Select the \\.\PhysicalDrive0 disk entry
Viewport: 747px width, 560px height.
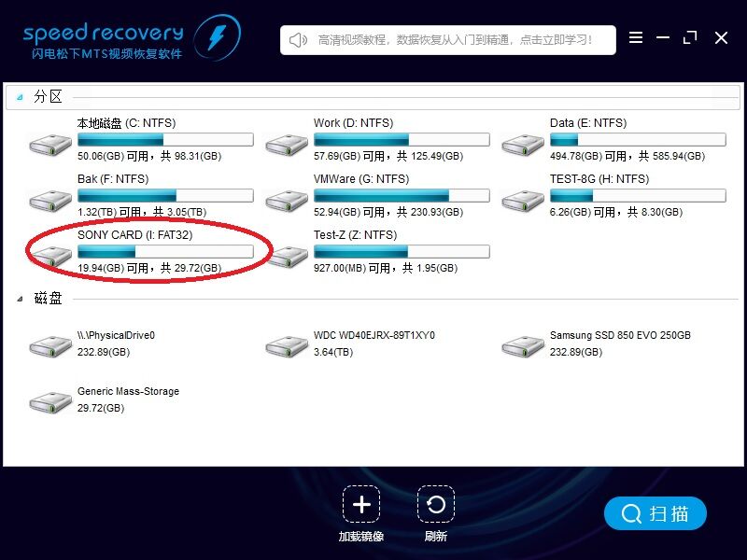point(50,346)
